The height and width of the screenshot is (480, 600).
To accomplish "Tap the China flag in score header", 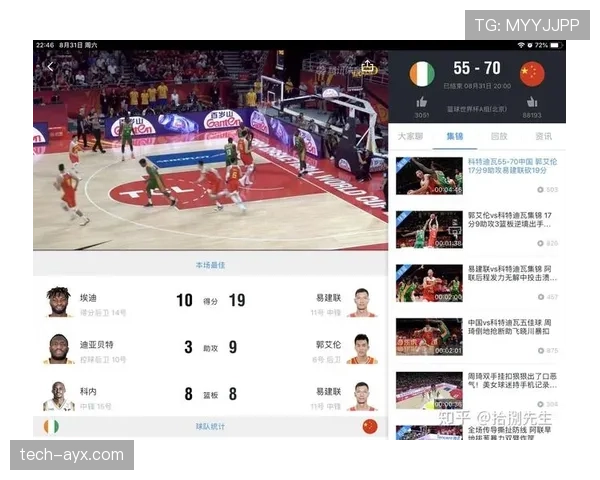I will 532,73.
